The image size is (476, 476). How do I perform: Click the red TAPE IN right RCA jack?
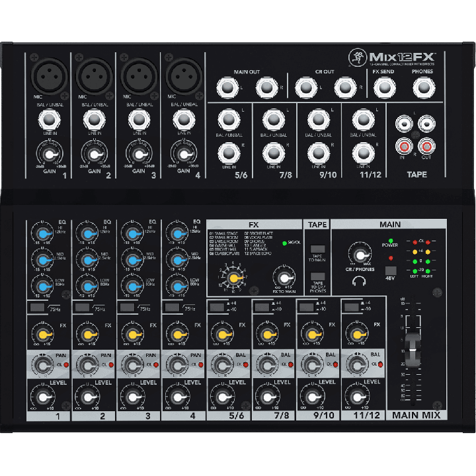coord(404,147)
